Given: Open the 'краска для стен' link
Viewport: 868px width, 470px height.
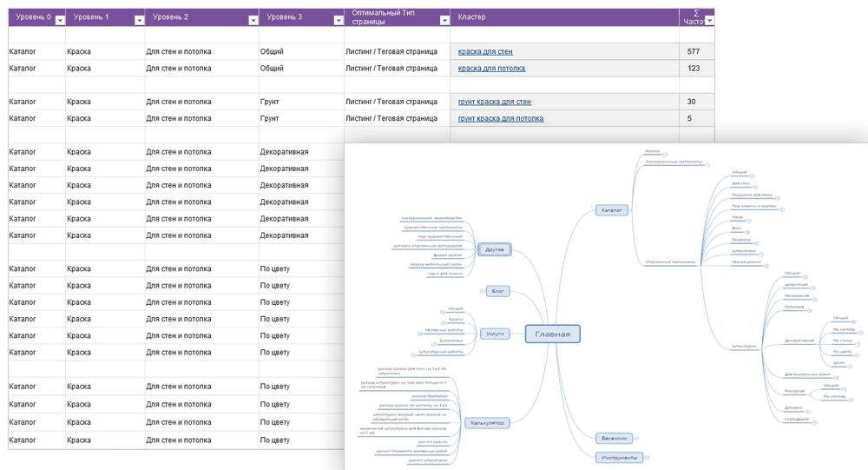Looking at the screenshot, I should click(485, 52).
